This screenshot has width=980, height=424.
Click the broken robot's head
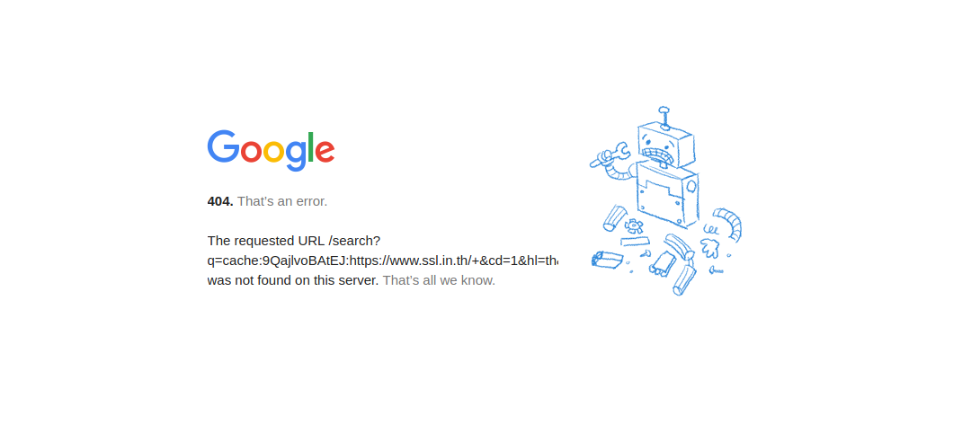point(666,145)
